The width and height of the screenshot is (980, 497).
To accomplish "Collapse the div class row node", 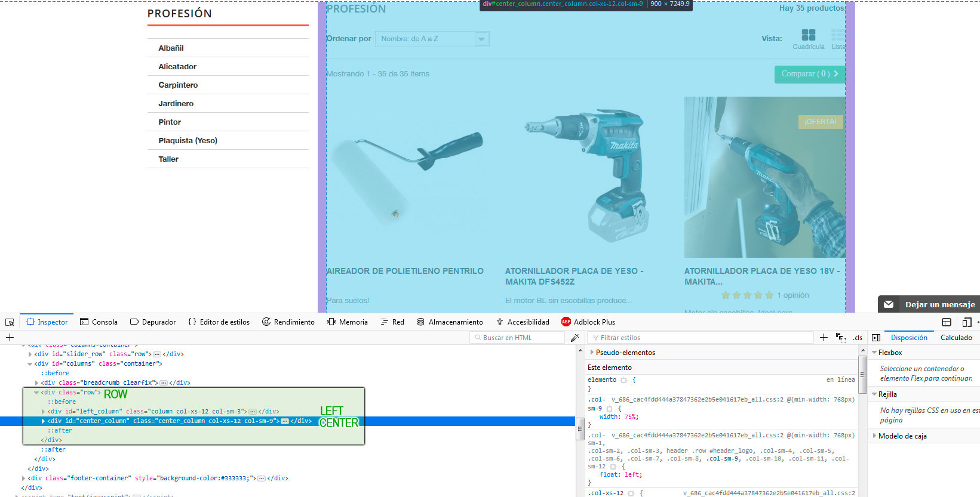I will tap(36, 393).
